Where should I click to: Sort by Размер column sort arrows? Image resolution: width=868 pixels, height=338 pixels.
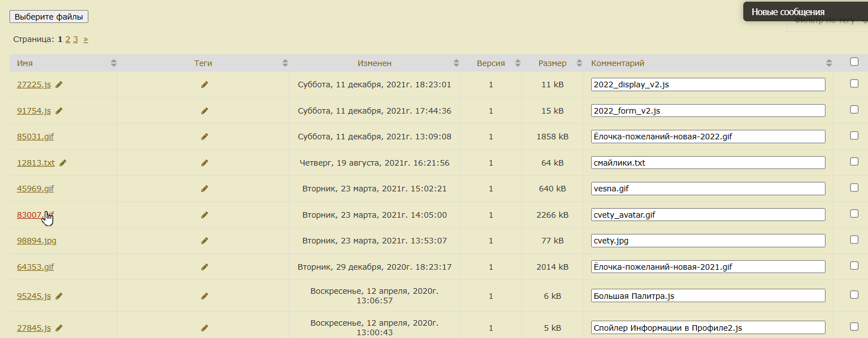pyautogui.click(x=579, y=63)
